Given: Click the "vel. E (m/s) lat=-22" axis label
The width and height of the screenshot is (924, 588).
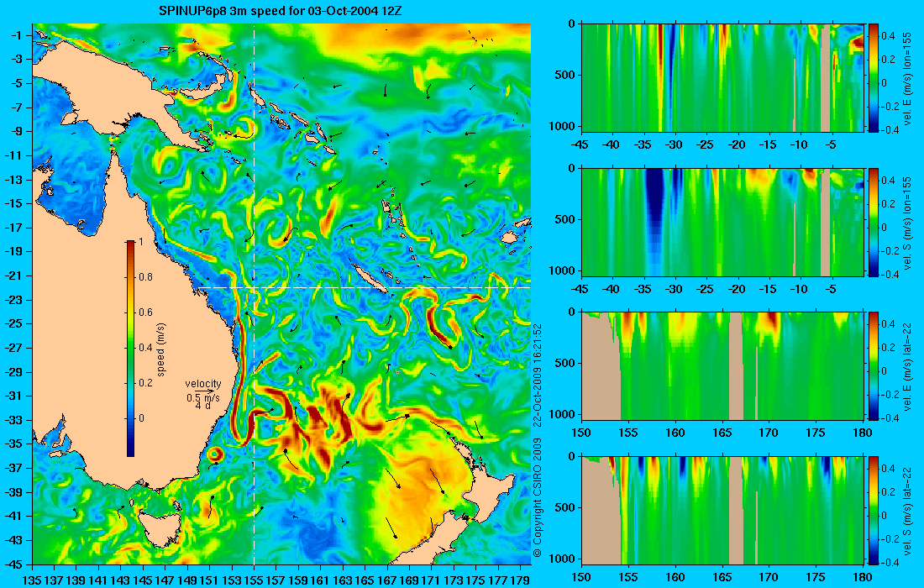Looking at the screenshot, I should point(908,366).
